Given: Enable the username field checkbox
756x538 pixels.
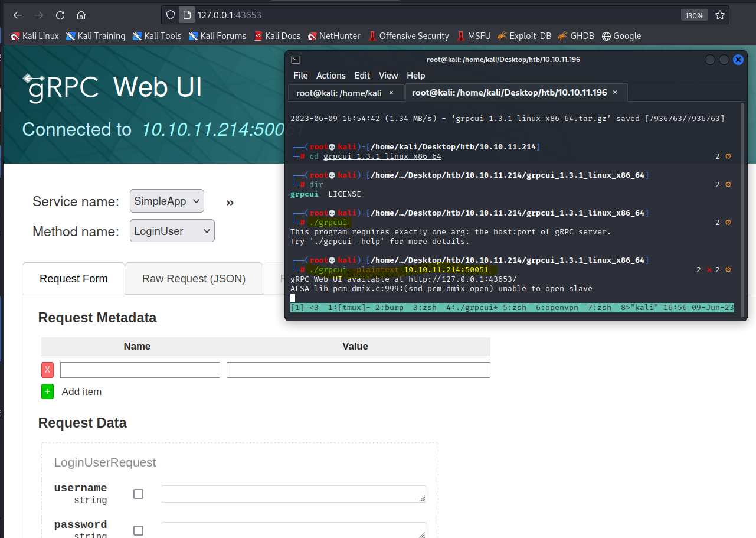Looking at the screenshot, I should (x=138, y=494).
